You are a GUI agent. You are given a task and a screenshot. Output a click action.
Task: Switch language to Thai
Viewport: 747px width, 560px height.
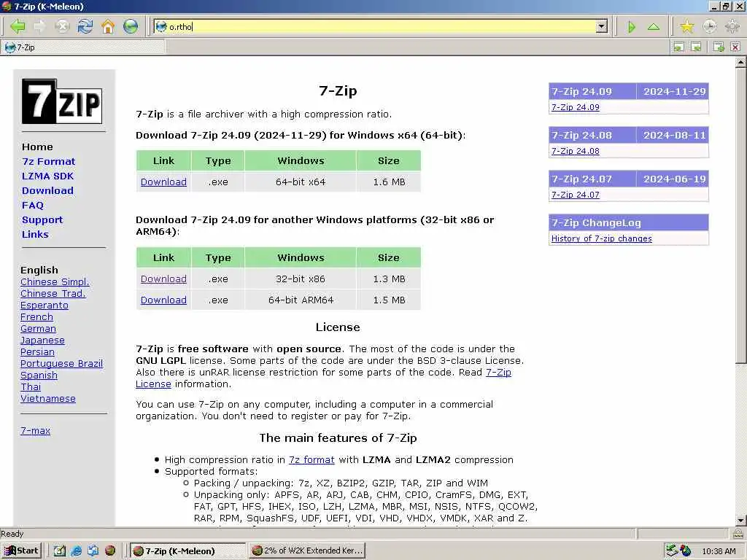pyautogui.click(x=31, y=387)
